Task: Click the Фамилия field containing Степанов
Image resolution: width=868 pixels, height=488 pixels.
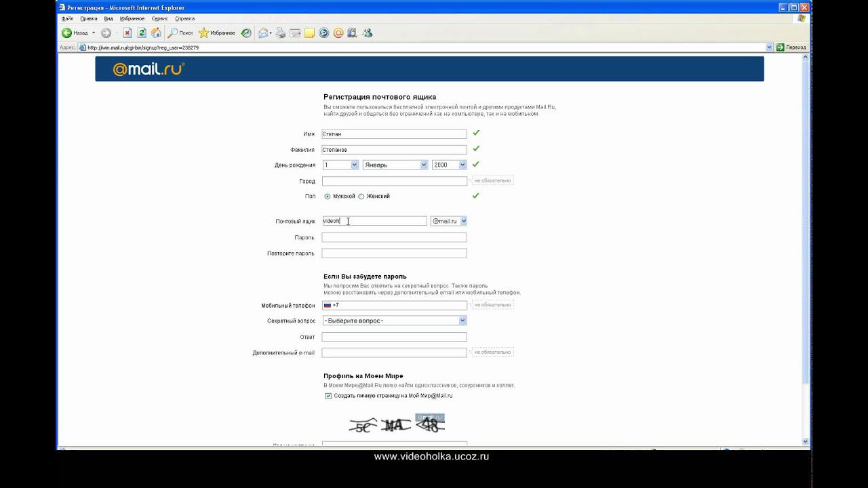Action: pos(395,150)
